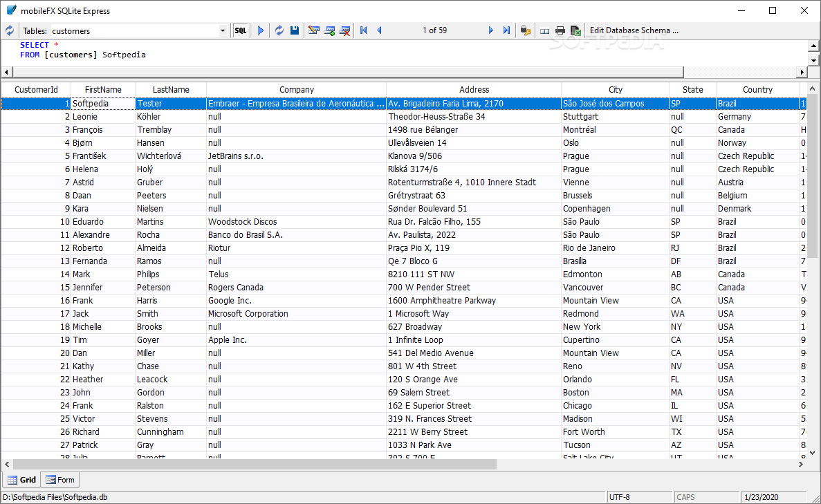Click the grid scroll left arrow
Viewport: 821px width, 504px height.
7,464
